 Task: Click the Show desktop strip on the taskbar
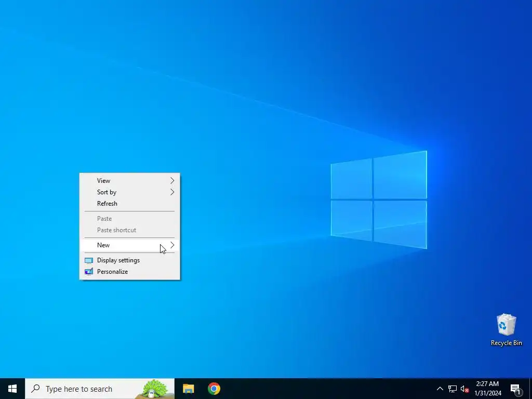coord(530,389)
